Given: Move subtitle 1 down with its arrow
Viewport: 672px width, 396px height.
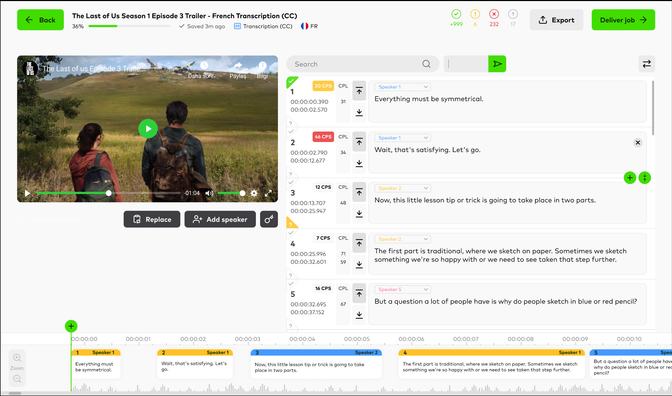Looking at the screenshot, I should pyautogui.click(x=359, y=113).
